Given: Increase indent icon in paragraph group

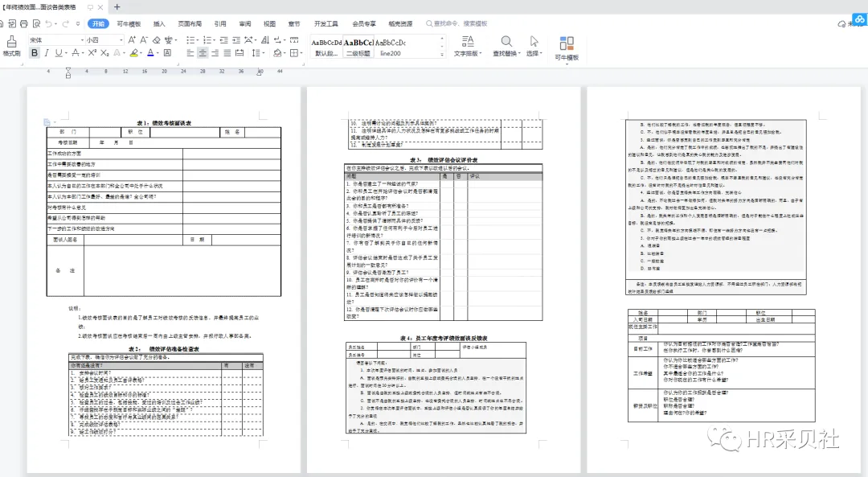Looking at the screenshot, I should click(x=235, y=40).
